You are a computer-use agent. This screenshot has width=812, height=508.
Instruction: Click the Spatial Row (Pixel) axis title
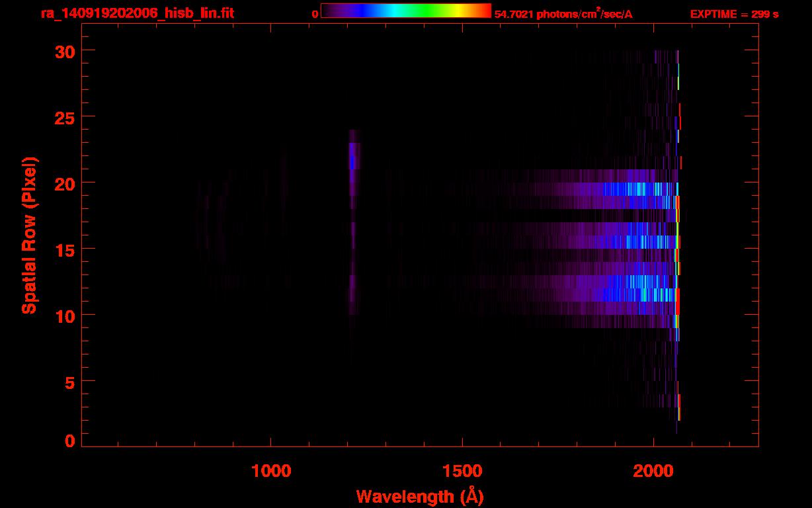click(x=29, y=235)
